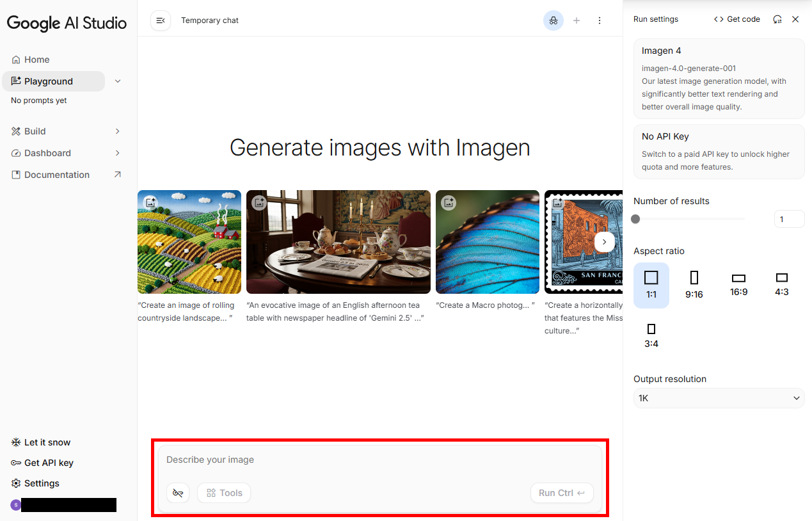Adjust the Number of results slider
The image size is (812, 521).
point(635,219)
